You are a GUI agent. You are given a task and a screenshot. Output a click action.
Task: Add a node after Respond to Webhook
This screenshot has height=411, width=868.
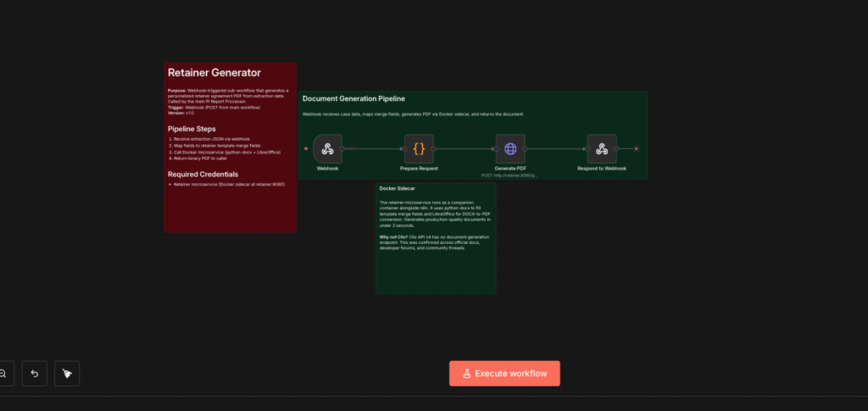pyautogui.click(x=637, y=149)
